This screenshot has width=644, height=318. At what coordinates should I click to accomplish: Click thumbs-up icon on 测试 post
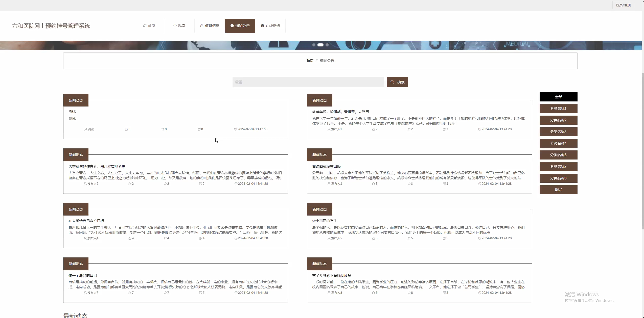point(126,129)
